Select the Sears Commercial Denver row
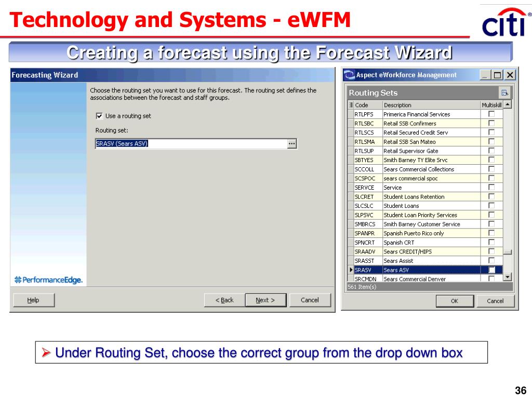532x399 pixels. point(425,278)
